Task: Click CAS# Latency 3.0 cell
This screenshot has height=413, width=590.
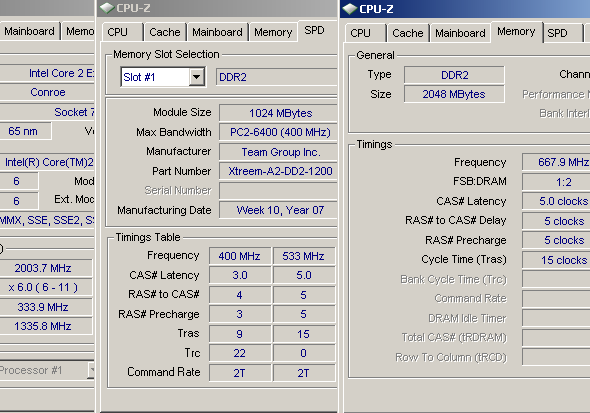Action: 240,275
